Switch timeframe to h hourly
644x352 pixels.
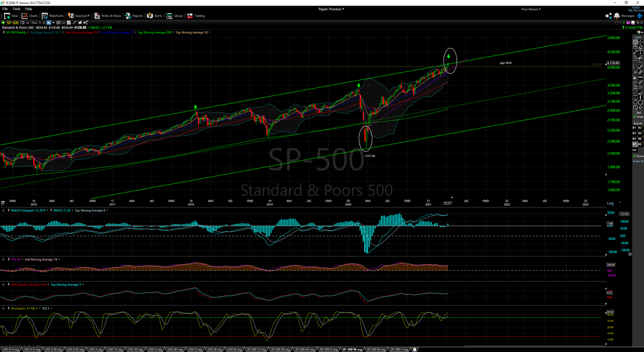[x=40, y=23]
